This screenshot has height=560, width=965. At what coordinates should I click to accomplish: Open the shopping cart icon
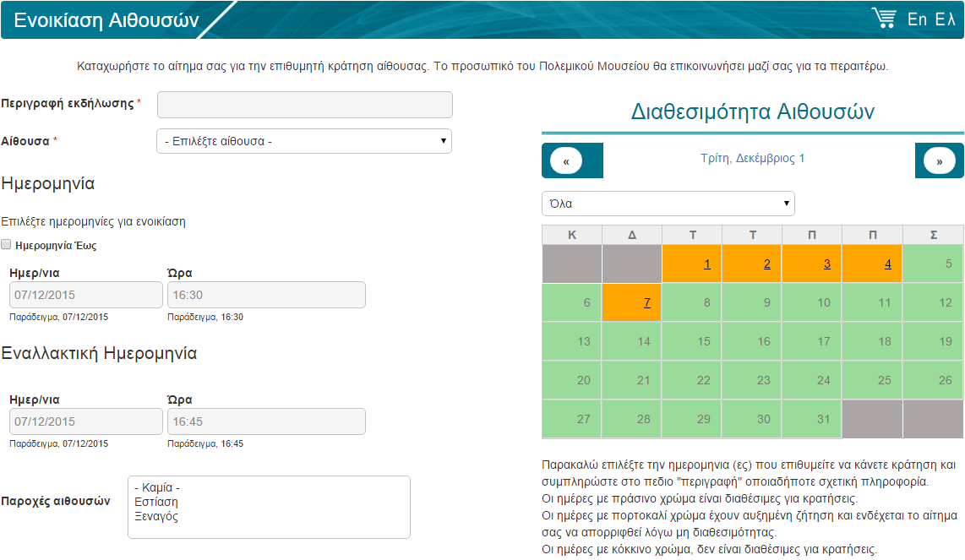[x=884, y=18]
